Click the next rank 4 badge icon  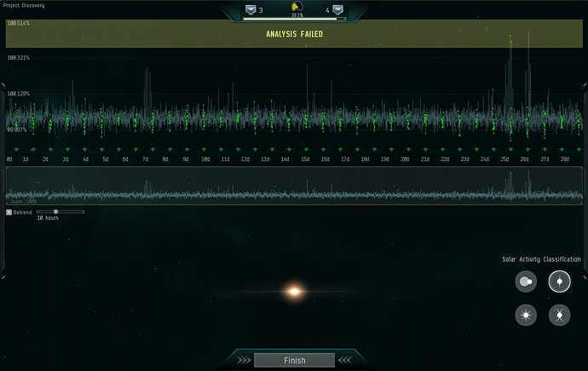click(337, 9)
